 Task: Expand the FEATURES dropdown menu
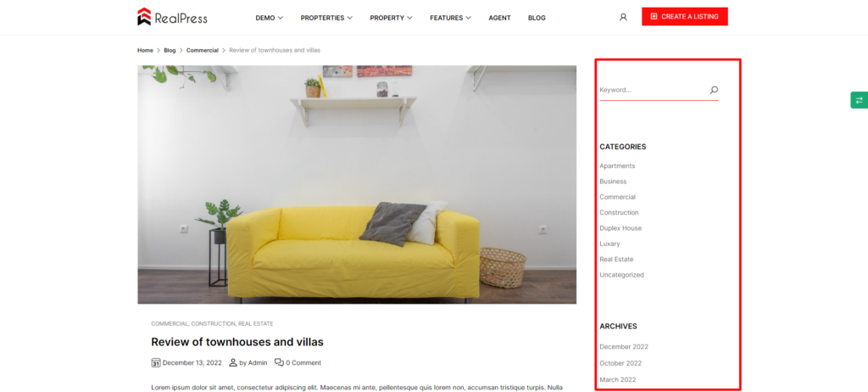(x=451, y=18)
